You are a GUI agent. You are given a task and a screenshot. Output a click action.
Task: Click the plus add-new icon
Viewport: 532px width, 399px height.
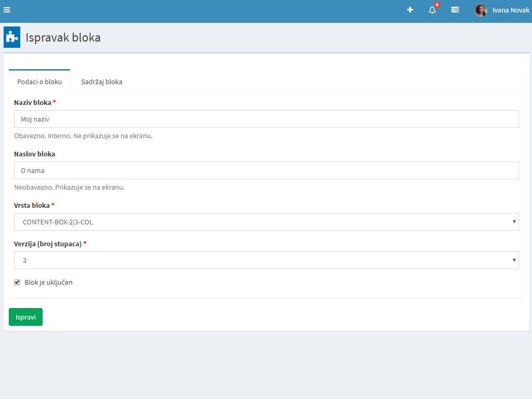(x=410, y=10)
